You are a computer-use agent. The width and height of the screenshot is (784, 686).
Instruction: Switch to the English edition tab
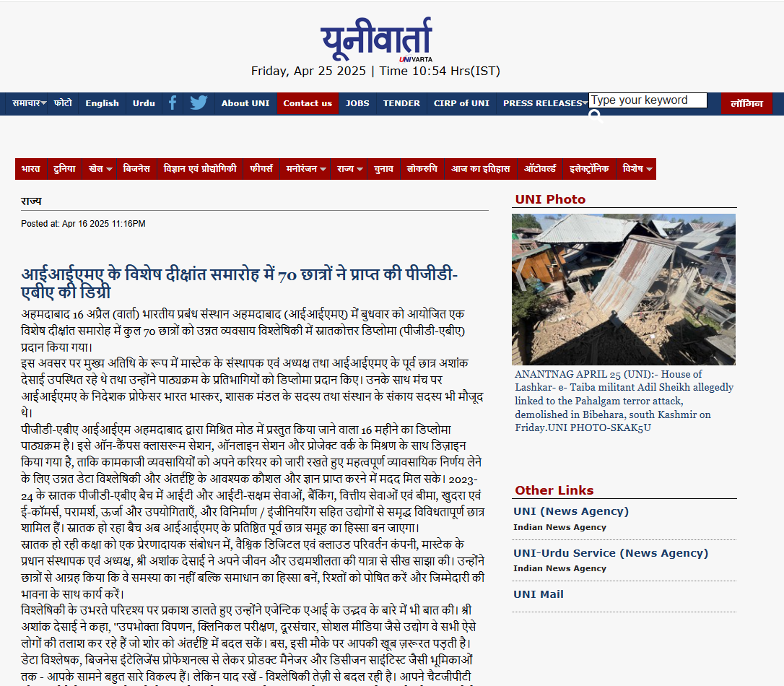(x=102, y=103)
